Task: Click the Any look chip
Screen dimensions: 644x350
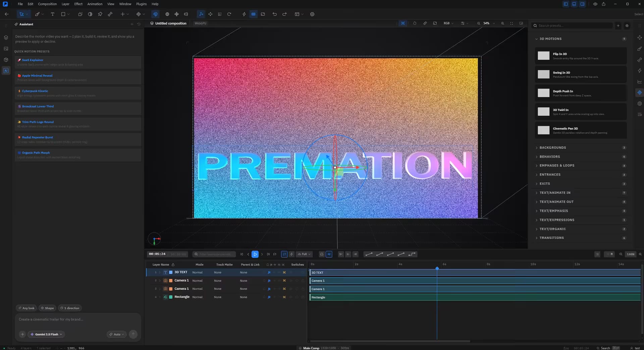Action: coord(26,308)
